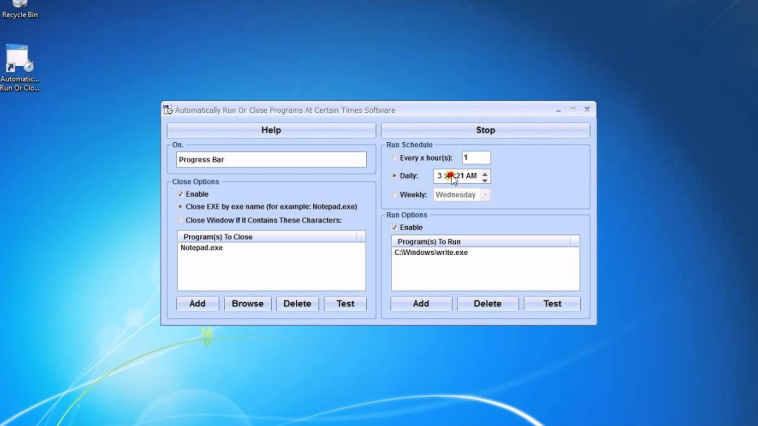The height and width of the screenshot is (426, 758).
Task: Decrease the Daily time with down arrow
Action: point(485,180)
